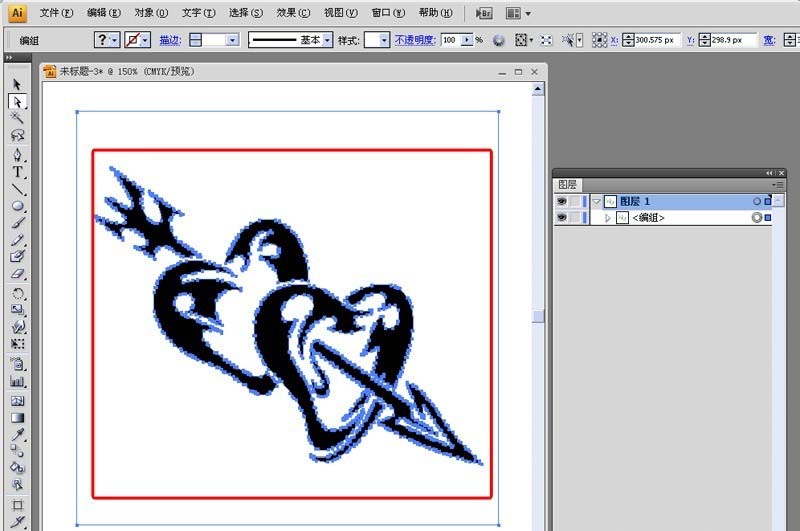Screen dimensions: 800x531
Task: Select the Blob Brush tool
Action: point(17,257)
